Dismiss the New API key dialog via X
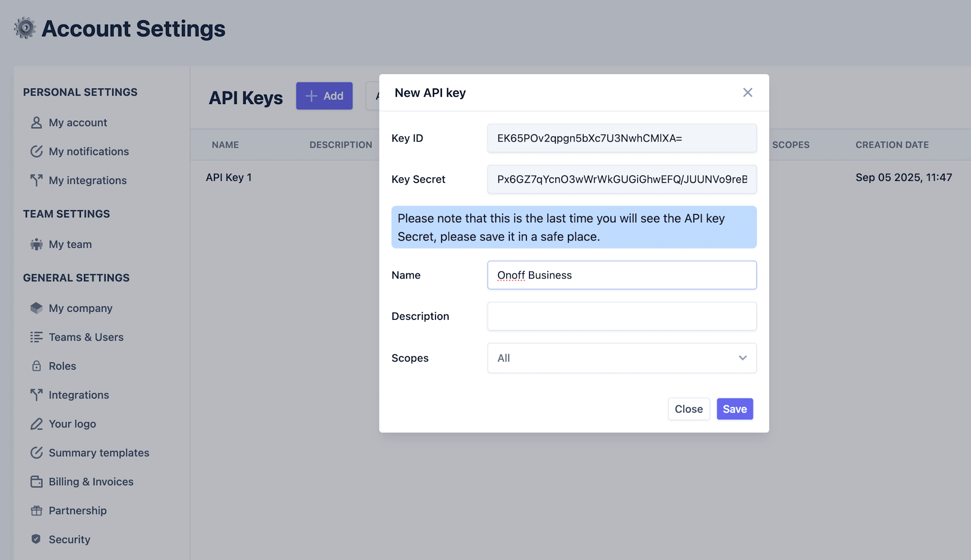Screen dimensions: 971x560 pyautogui.click(x=747, y=92)
